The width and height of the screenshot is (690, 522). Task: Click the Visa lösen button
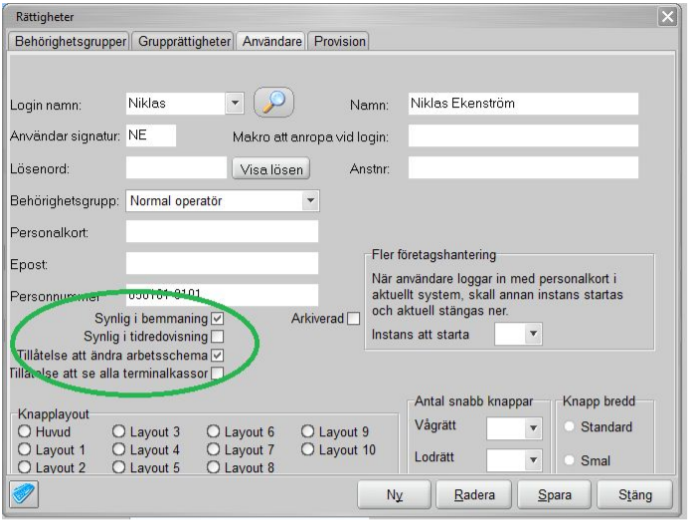pyautogui.click(x=270, y=169)
